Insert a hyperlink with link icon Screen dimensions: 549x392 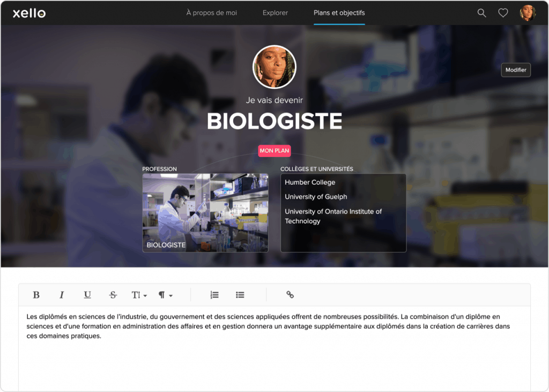pos(290,295)
